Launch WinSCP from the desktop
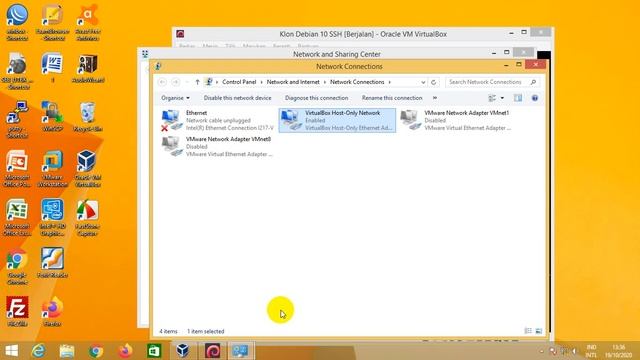 52,116
